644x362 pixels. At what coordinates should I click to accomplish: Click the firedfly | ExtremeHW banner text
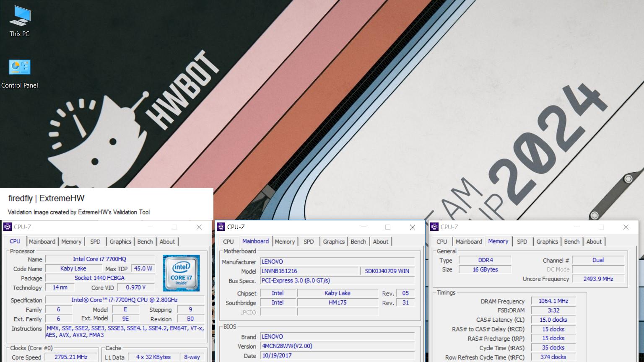click(47, 199)
